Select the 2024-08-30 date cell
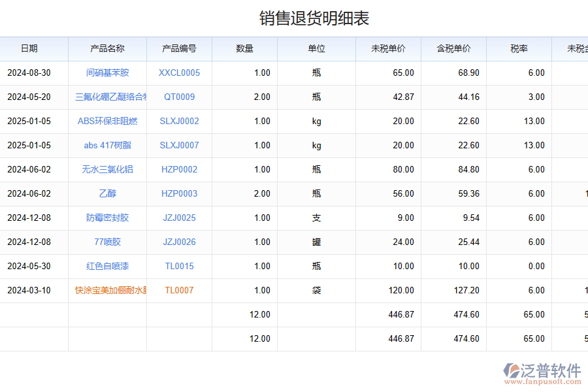The height and width of the screenshot is (392, 588). pyautogui.click(x=35, y=73)
